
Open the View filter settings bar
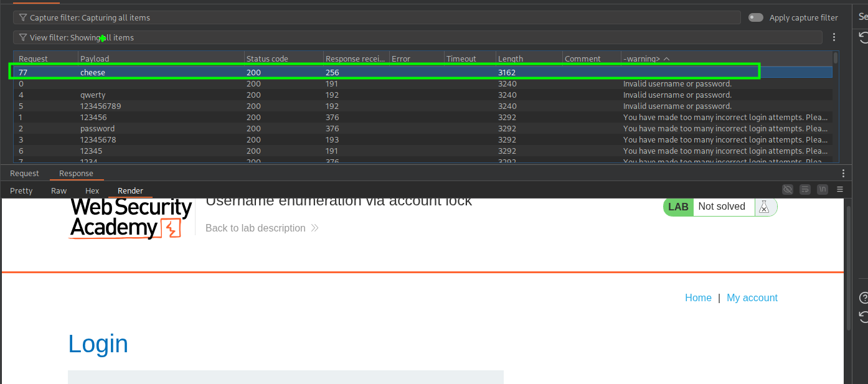(417, 37)
